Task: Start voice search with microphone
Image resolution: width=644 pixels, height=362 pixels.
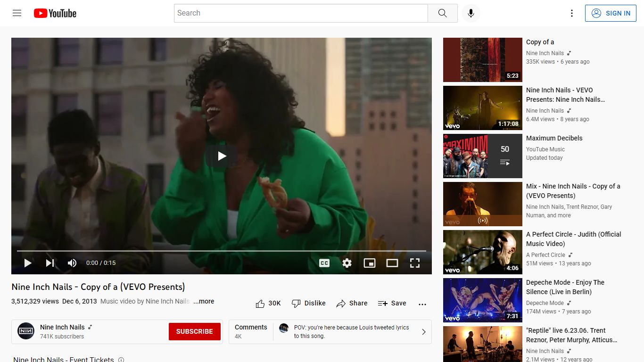Action: tap(471, 13)
